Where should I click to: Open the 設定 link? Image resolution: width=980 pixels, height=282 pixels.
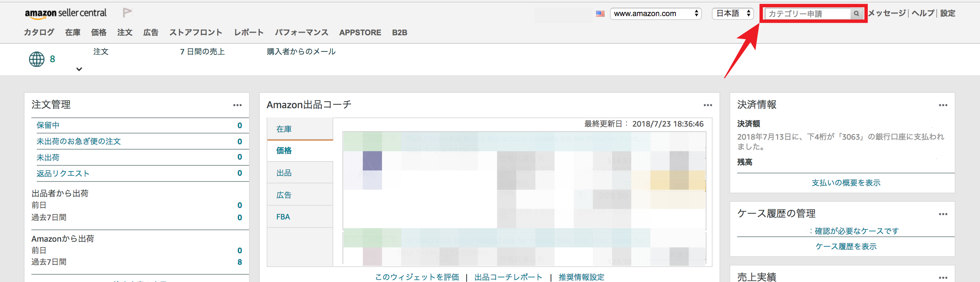click(x=947, y=13)
